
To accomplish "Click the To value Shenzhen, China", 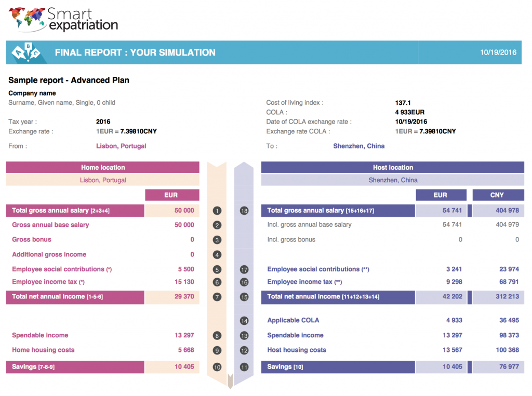I will point(358,146).
